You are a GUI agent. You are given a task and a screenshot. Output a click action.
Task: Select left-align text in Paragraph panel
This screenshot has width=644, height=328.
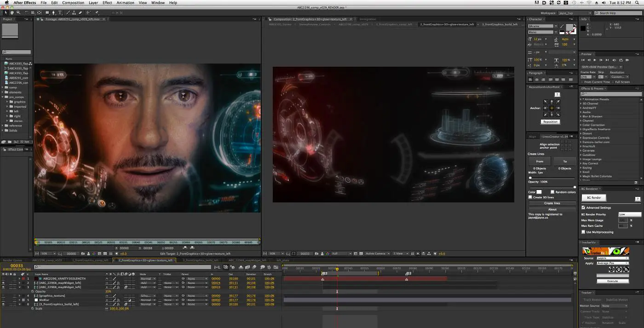(x=530, y=80)
